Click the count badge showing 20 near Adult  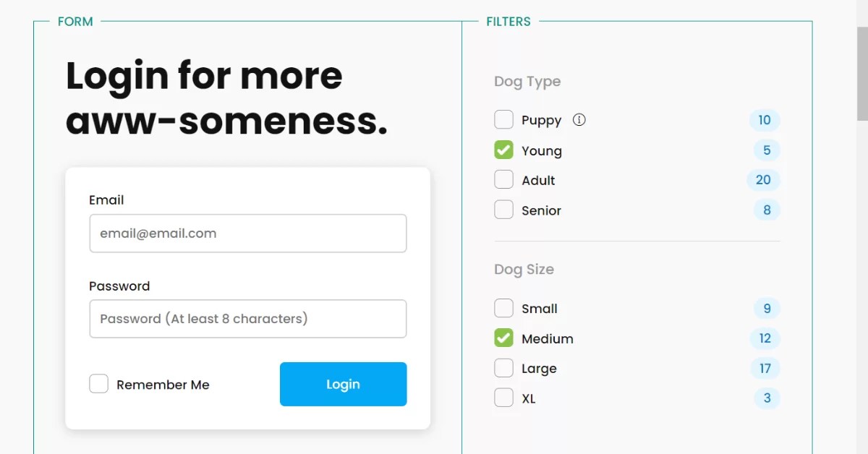tap(764, 179)
